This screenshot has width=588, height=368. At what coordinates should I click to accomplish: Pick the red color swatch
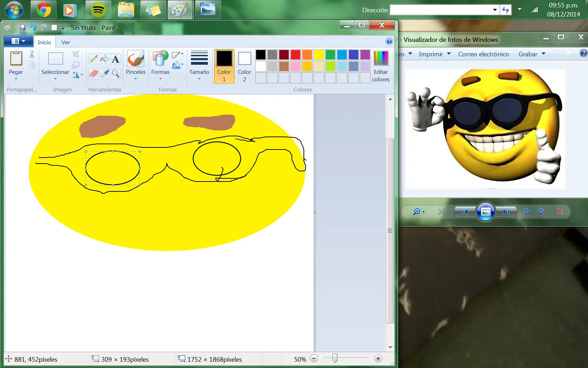(x=295, y=55)
